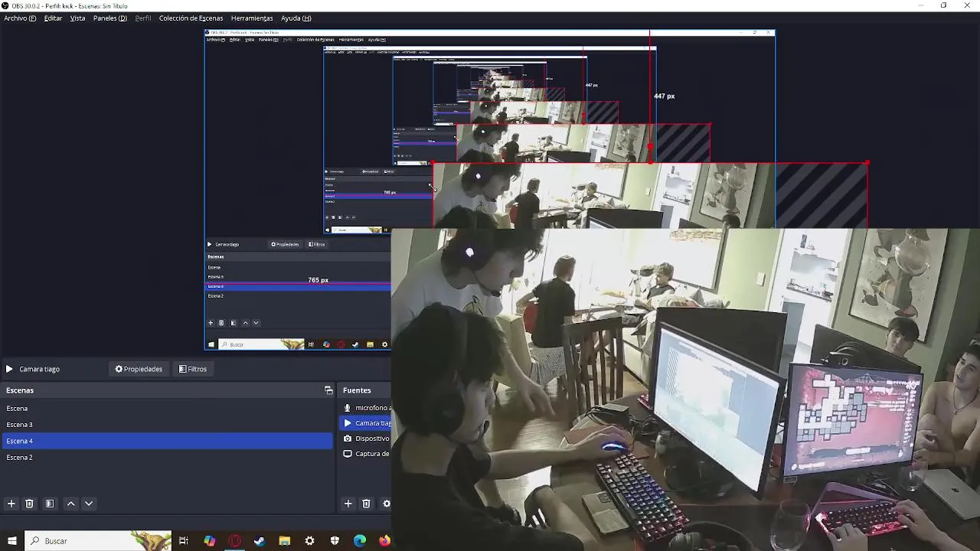Undock the Escenas panel with float icon
The image size is (980, 551).
(328, 390)
